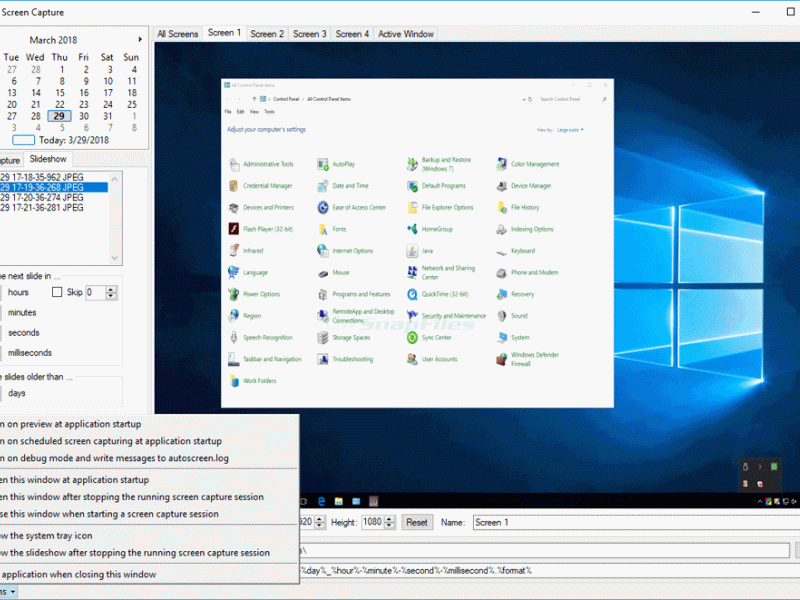Click HomeGroup icon in the previewed Control Panel
800x600 pixels.
[412, 229]
